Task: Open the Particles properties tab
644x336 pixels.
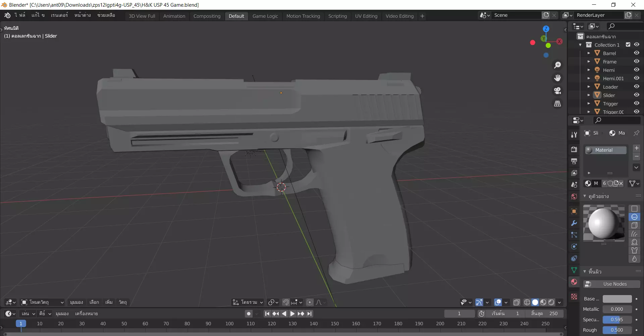Action: [574, 235]
